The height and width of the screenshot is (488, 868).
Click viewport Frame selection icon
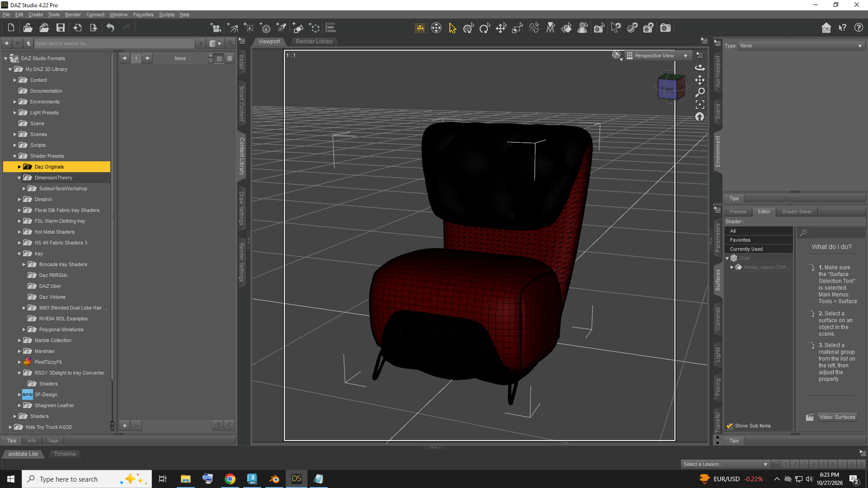700,105
